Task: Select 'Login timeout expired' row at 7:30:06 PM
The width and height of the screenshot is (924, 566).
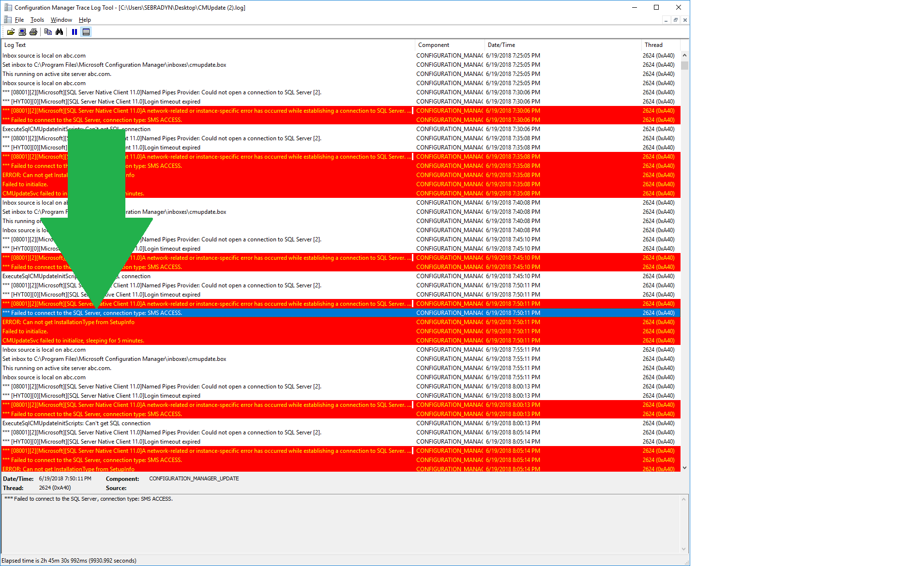Action: coord(341,102)
